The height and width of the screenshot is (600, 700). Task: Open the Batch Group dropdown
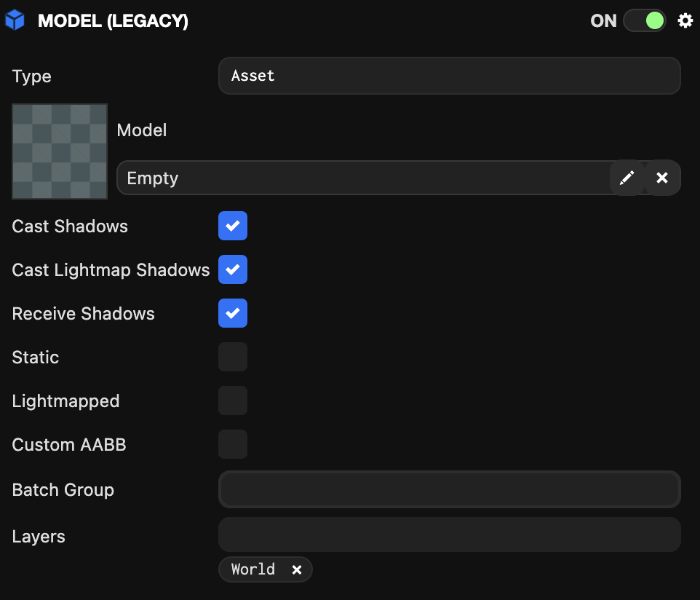tap(449, 489)
